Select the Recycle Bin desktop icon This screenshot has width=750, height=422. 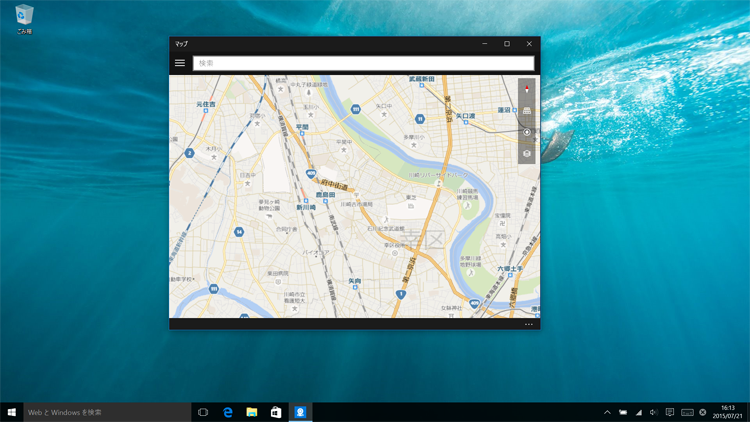click(x=24, y=19)
